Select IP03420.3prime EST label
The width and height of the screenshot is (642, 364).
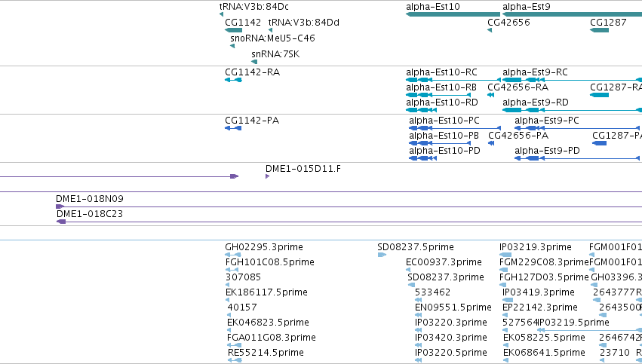point(451,338)
